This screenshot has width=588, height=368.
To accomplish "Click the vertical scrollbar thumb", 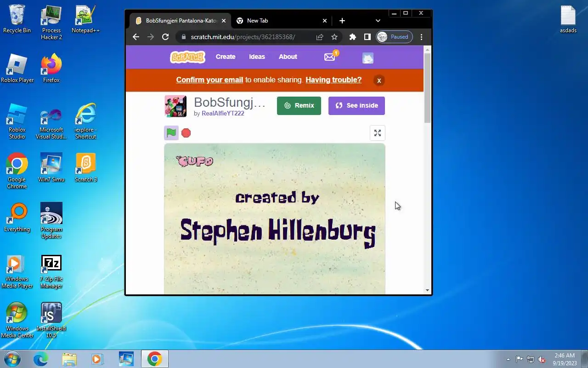I will 428,88.
